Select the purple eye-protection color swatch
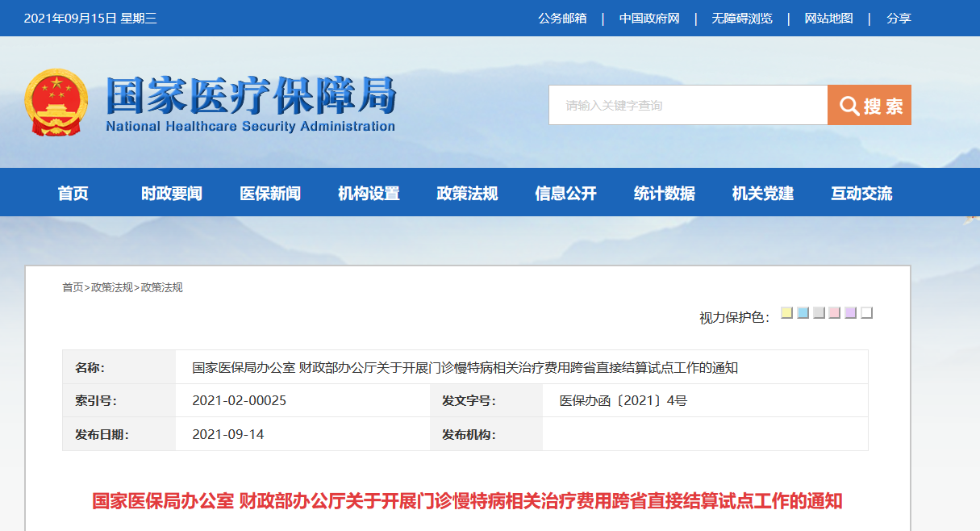Image resolution: width=980 pixels, height=531 pixels. [850, 313]
